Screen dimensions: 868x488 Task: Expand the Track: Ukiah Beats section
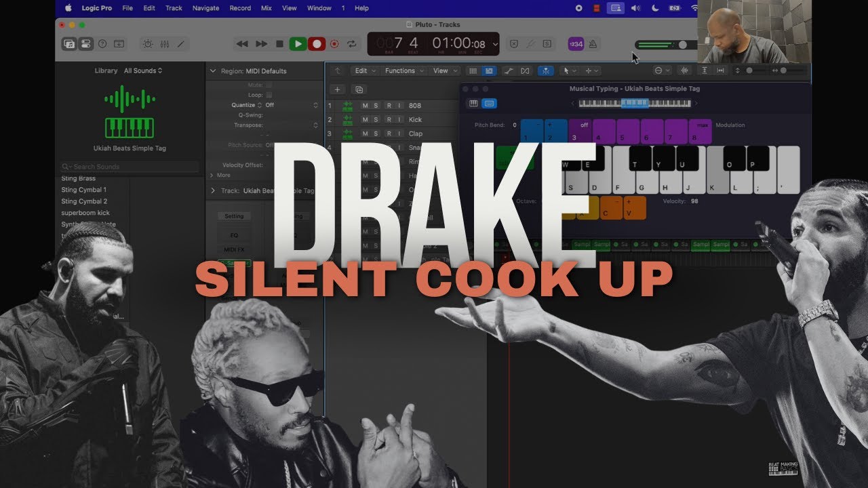[213, 191]
